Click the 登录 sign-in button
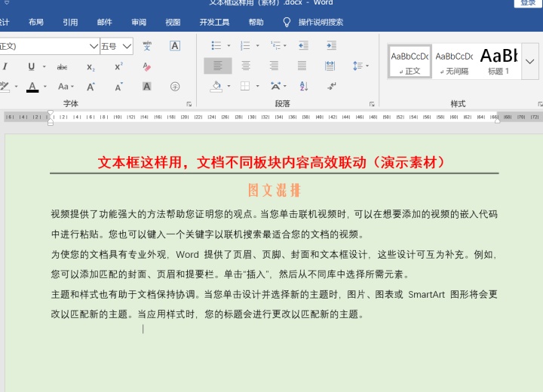The height and width of the screenshot is (392, 543). [528, 3]
